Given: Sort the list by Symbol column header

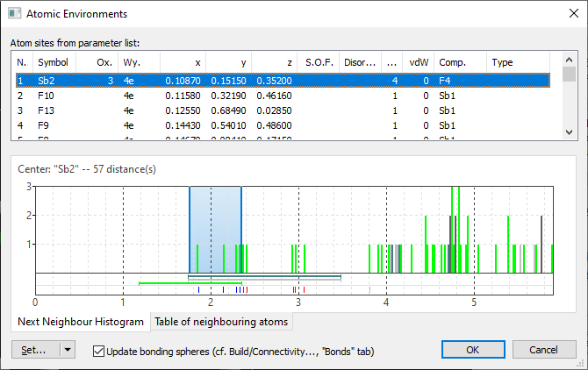Looking at the screenshot, I should 53,63.
